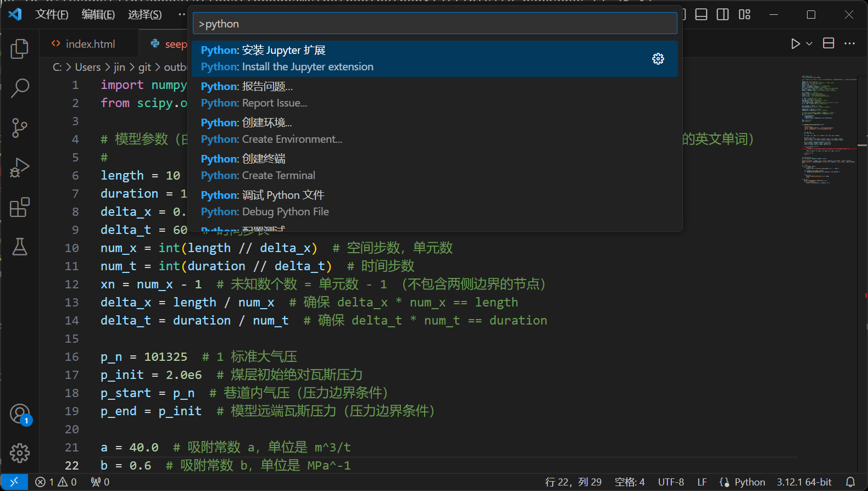This screenshot has width=868, height=491.
Task: Open the Manage gear in activity bar
Action: pos(20,453)
